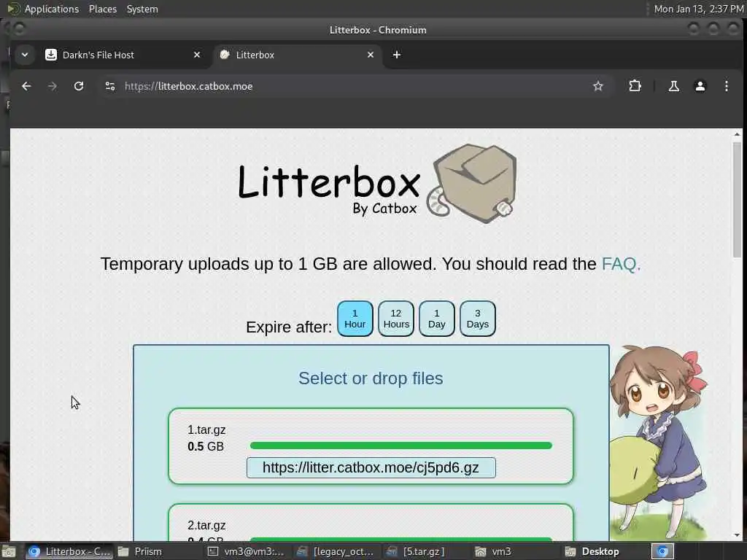Switch to Priism folder window in taskbar
The height and width of the screenshot is (560, 747).
point(140,551)
